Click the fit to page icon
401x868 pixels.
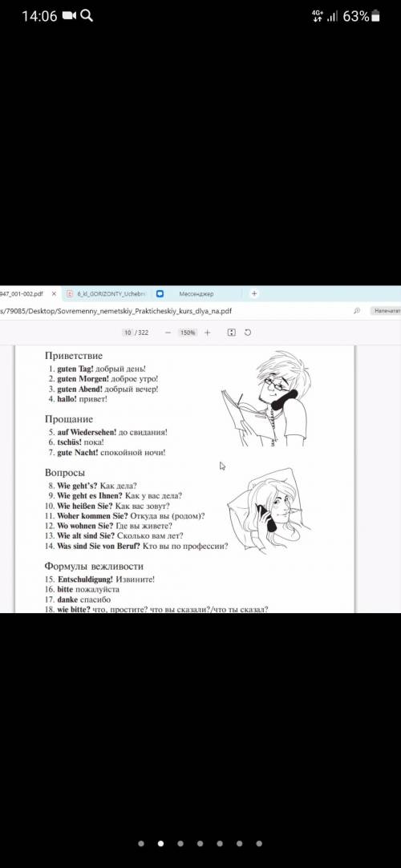coord(232,333)
